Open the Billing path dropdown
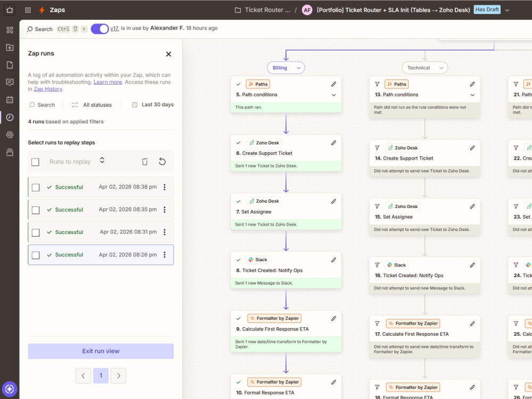 coord(286,68)
